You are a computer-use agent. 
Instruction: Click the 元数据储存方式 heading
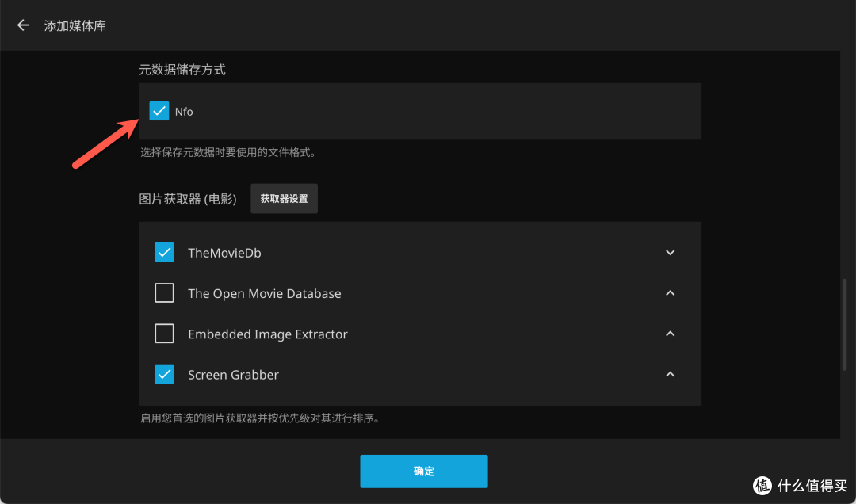tap(182, 70)
